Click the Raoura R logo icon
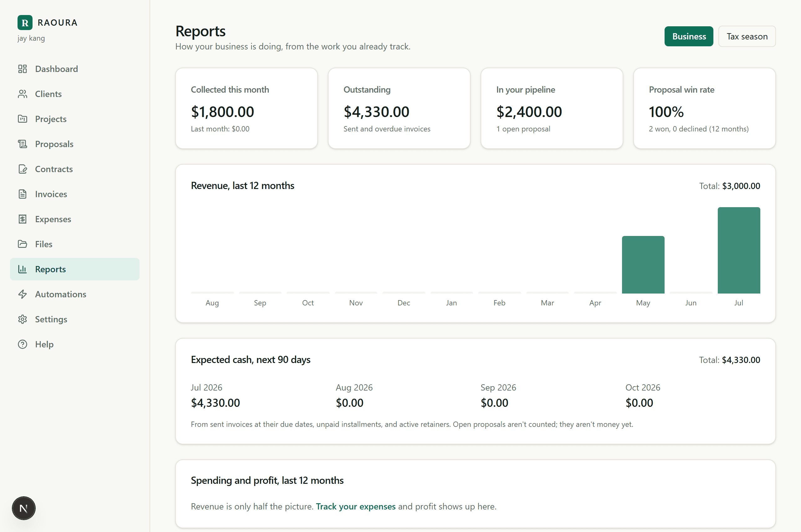801x532 pixels. coord(25,23)
